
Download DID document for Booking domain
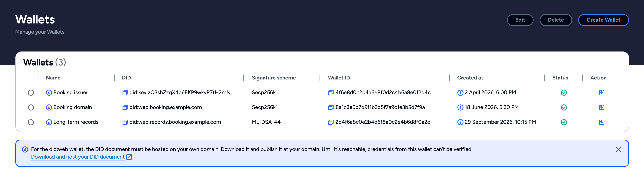pos(602,107)
